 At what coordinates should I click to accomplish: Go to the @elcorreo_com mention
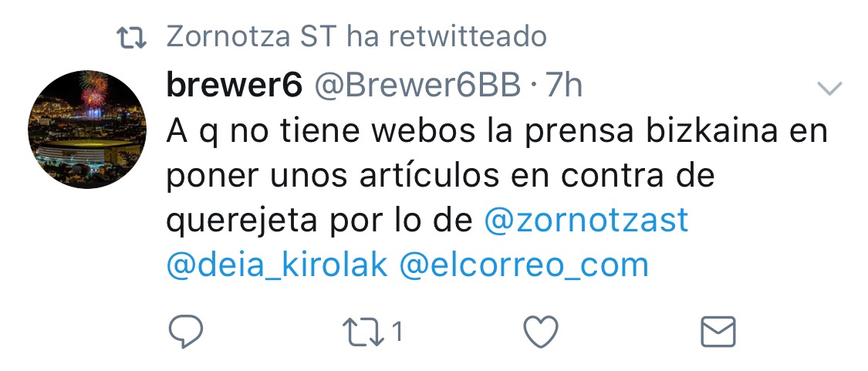coord(524,265)
